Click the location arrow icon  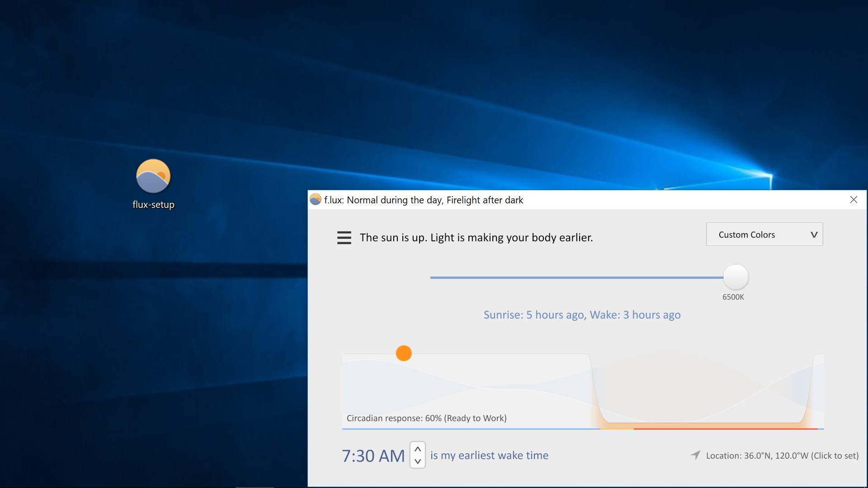(x=696, y=455)
